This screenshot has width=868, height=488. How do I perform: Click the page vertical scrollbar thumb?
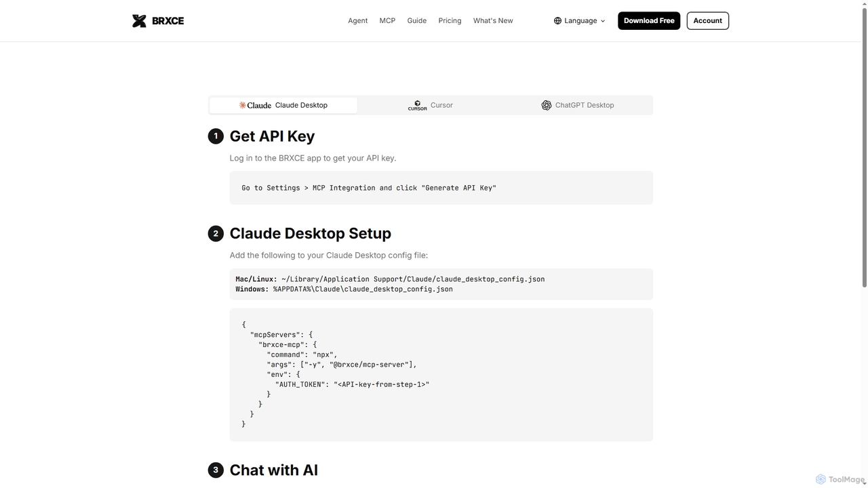click(x=864, y=148)
